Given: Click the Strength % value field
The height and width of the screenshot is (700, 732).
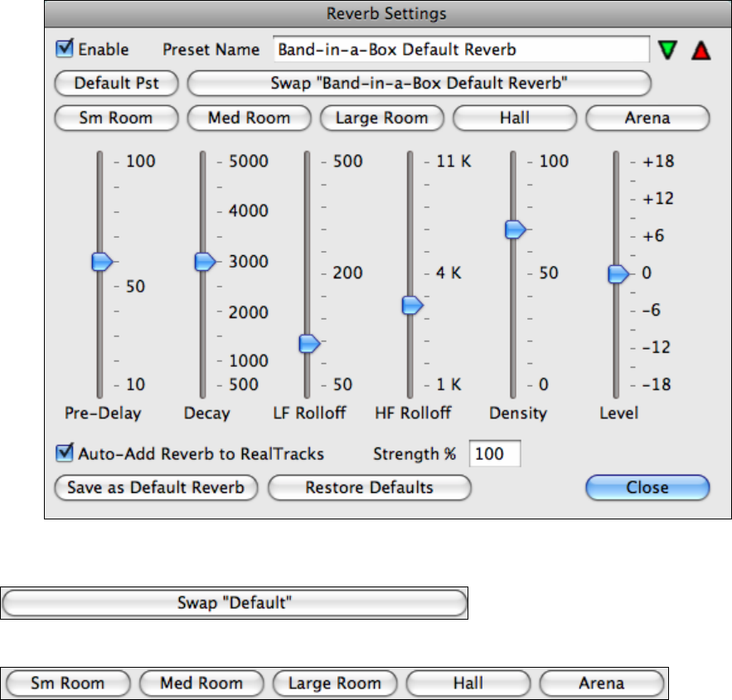Looking at the screenshot, I should [x=495, y=454].
